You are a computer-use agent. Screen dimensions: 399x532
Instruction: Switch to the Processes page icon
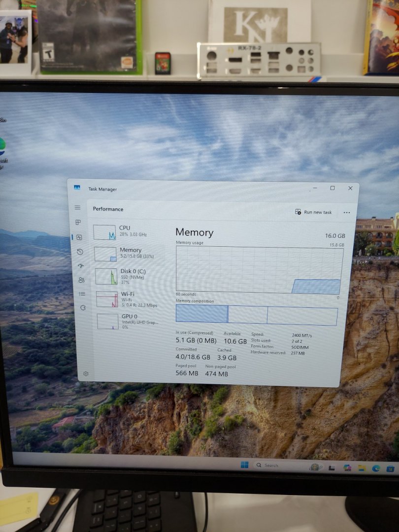[x=78, y=222]
